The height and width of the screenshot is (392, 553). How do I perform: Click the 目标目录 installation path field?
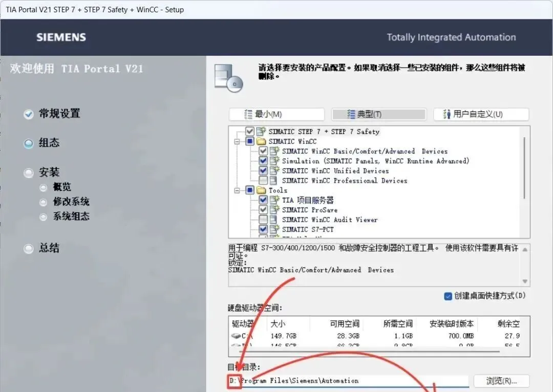click(349, 381)
